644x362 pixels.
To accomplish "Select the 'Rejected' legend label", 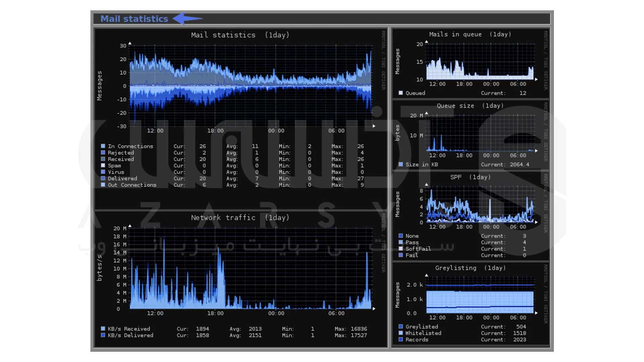I will (121, 153).
